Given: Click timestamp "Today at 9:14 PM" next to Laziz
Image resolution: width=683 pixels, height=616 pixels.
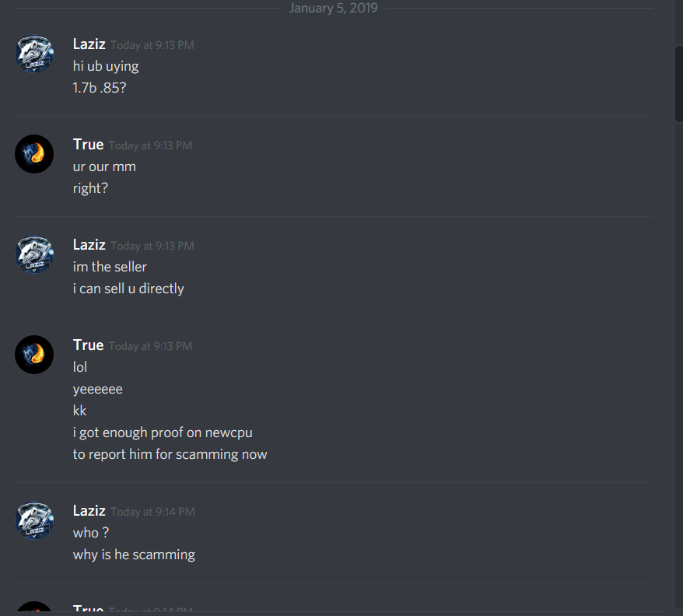Looking at the screenshot, I should 153,512.
